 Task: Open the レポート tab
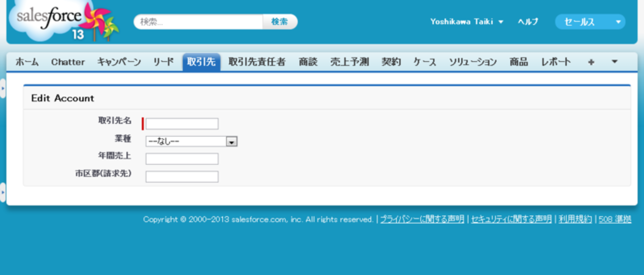coord(556,62)
